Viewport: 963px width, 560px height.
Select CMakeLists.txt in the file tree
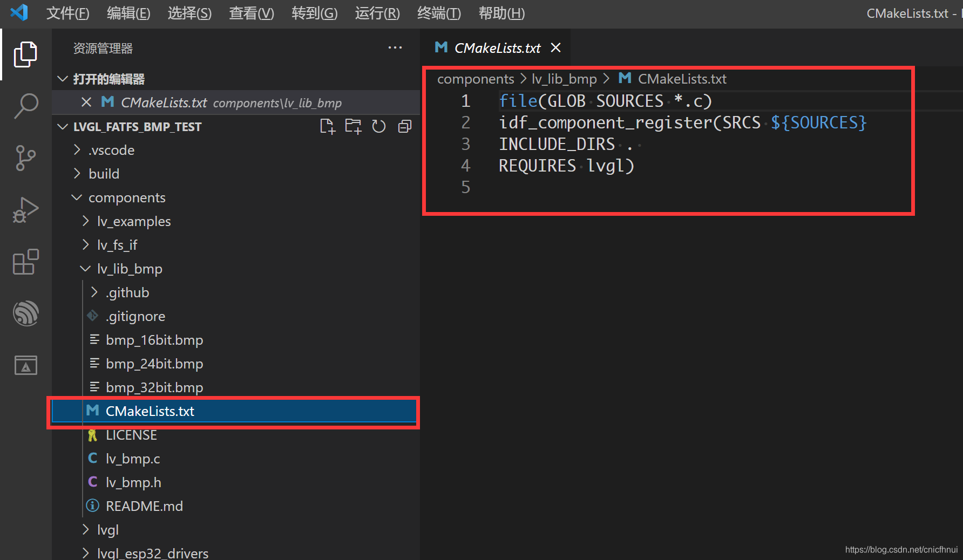coord(236,411)
